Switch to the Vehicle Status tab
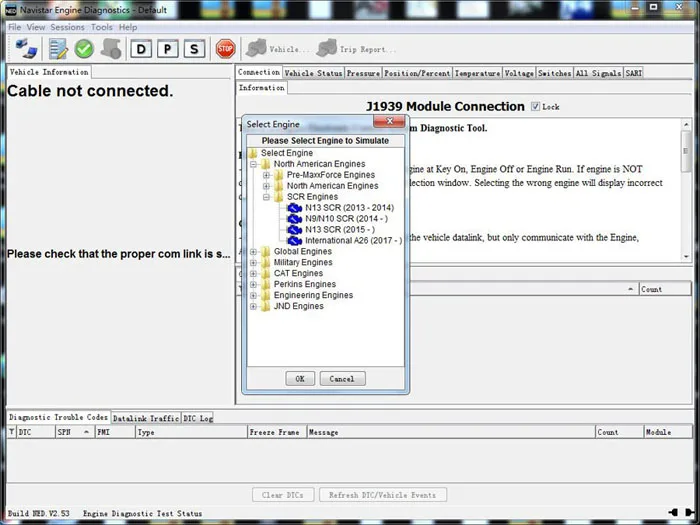The width and height of the screenshot is (700, 525). coord(313,73)
